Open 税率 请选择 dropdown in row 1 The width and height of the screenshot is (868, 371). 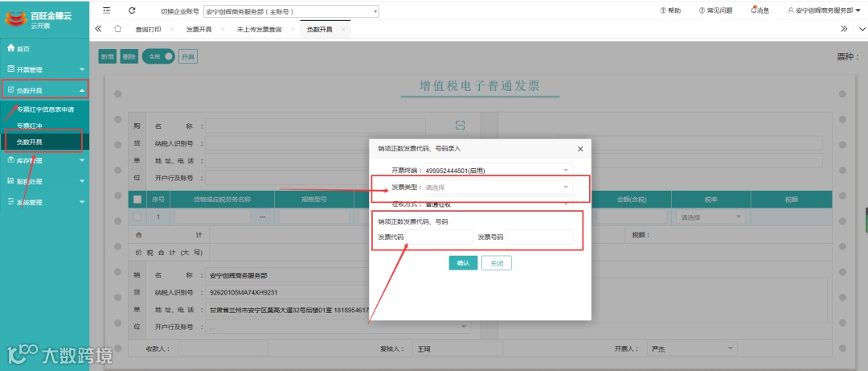tap(710, 216)
